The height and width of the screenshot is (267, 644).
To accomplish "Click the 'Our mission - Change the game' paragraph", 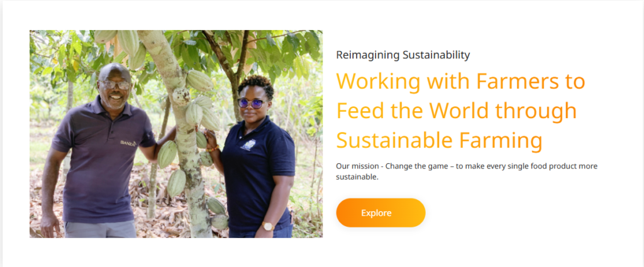I will tap(467, 172).
